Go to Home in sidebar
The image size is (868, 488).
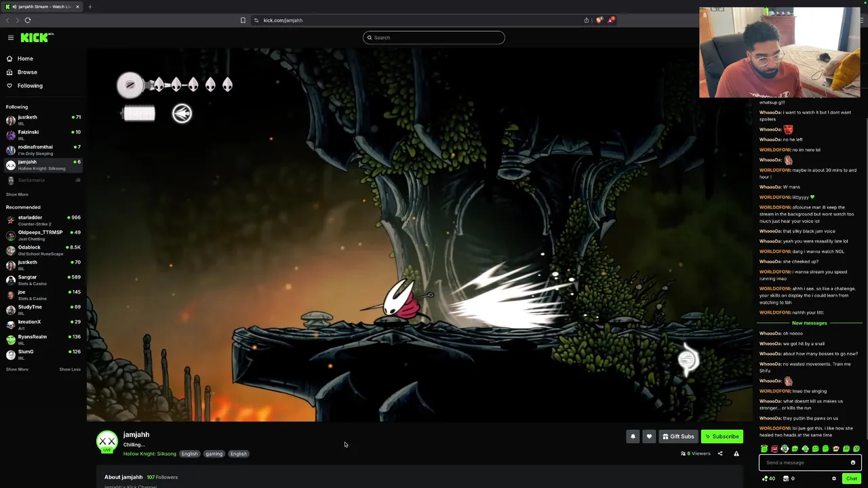point(25,59)
